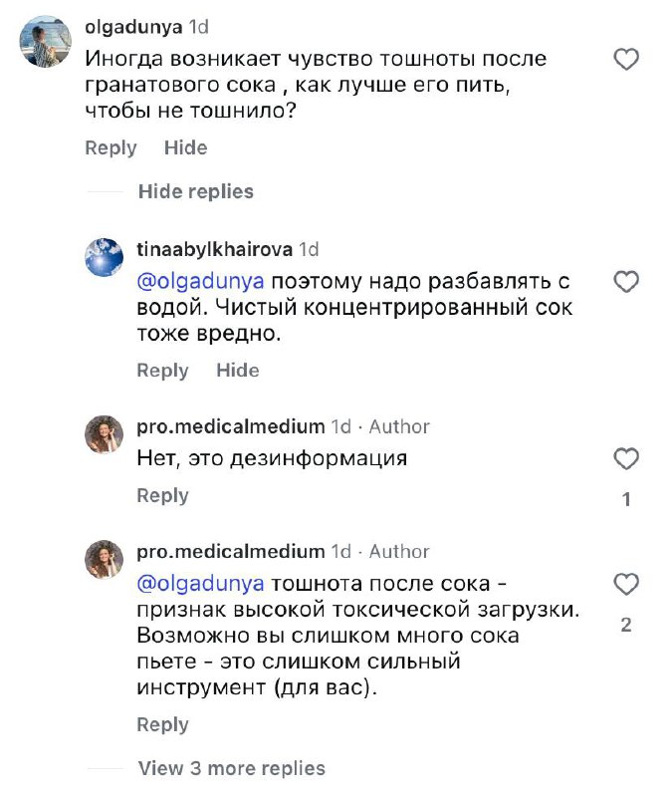
Task: Click @olgadunya mention in author's last reply
Action: click(200, 584)
